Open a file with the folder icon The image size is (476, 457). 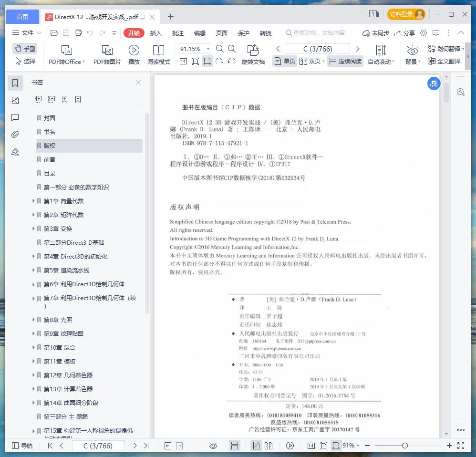pyautogui.click(x=54, y=33)
